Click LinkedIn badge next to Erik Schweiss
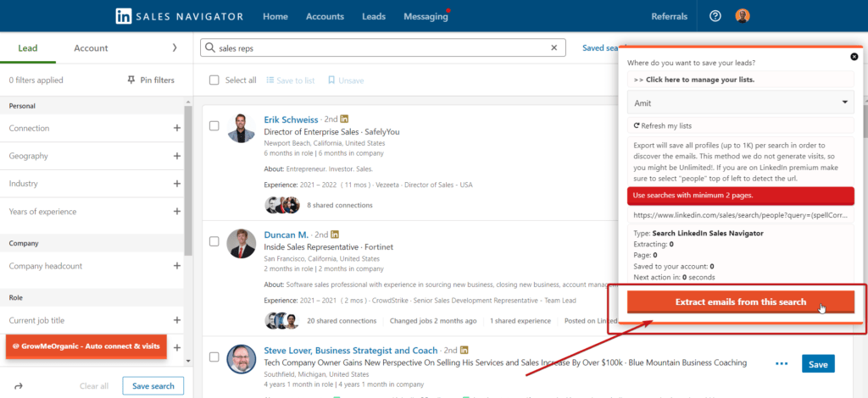This screenshot has height=398, width=868. click(344, 119)
